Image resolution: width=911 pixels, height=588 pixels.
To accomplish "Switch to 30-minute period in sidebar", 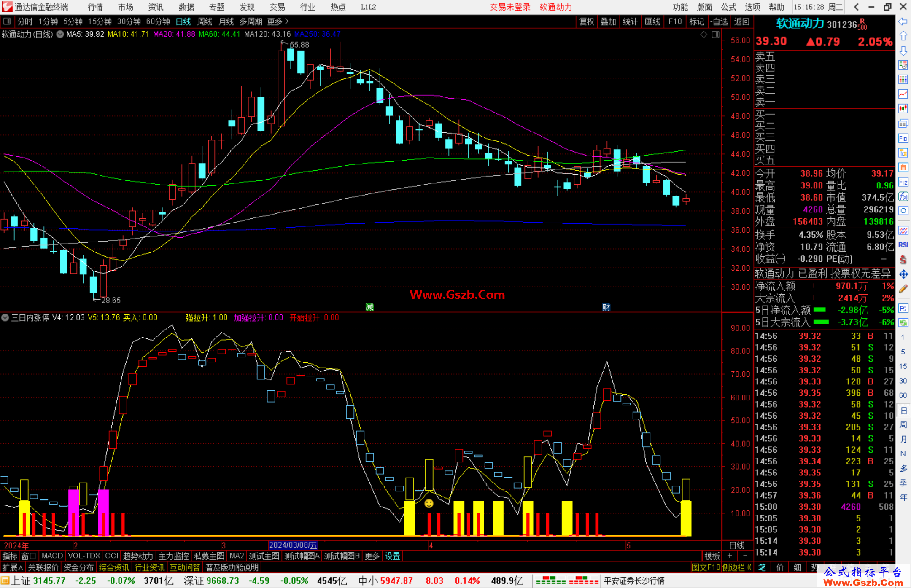I will tap(903, 381).
